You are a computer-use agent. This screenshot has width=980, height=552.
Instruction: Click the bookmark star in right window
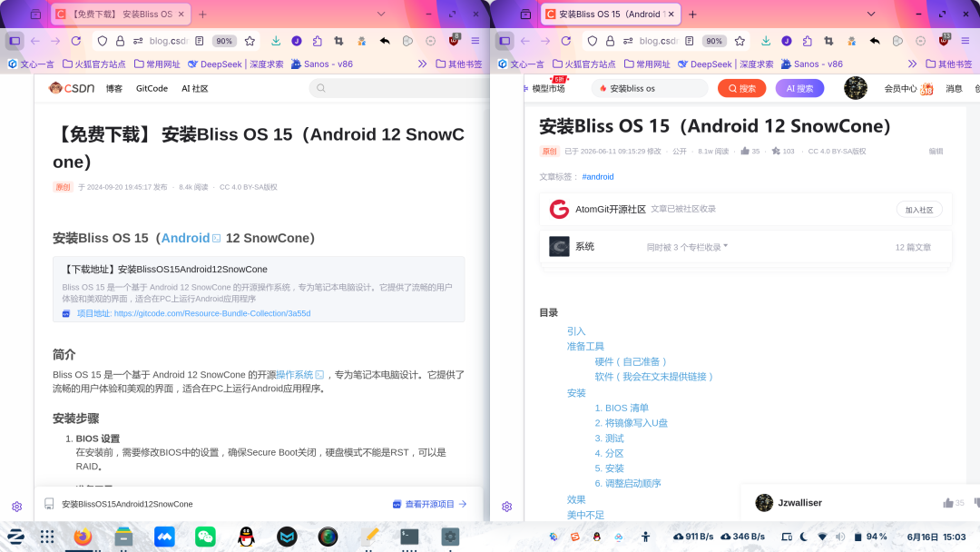(740, 41)
